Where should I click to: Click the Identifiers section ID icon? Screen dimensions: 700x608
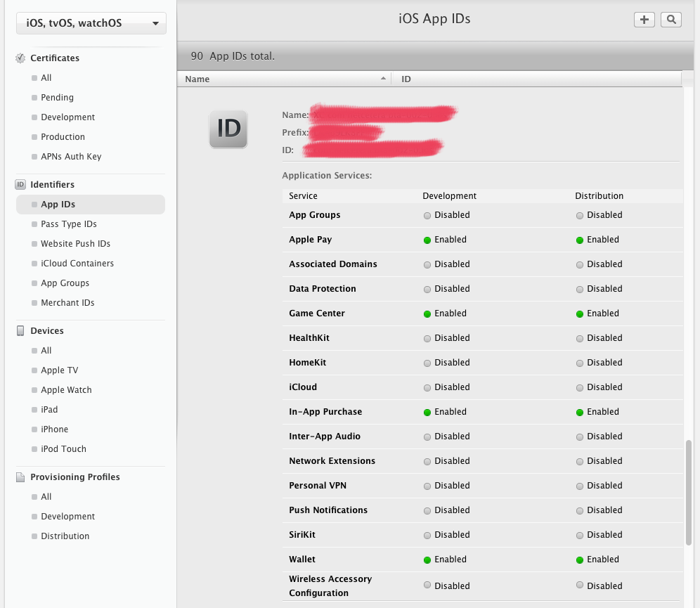[x=20, y=185]
